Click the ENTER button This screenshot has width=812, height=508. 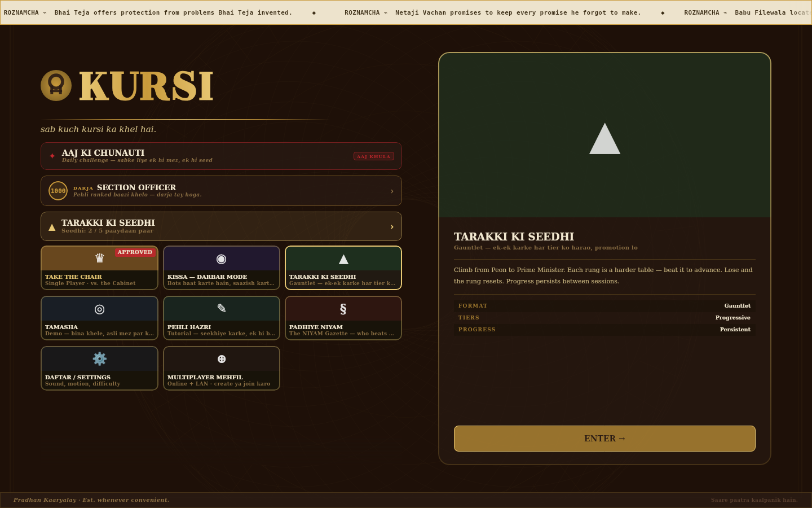[604, 439]
